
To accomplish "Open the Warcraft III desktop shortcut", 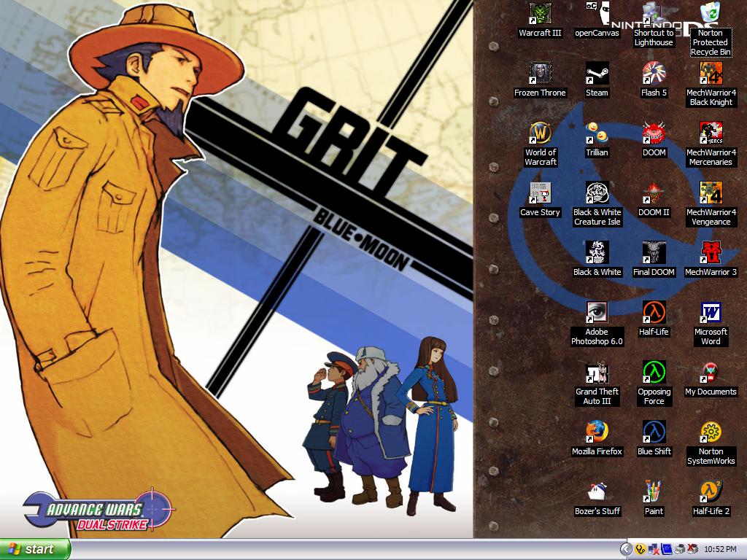I will (540, 14).
